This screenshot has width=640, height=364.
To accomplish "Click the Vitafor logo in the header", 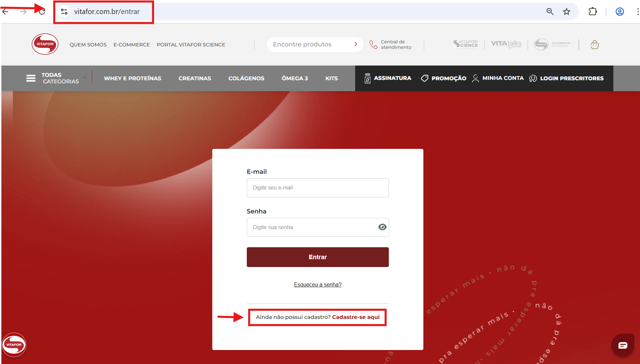I will pos(45,44).
